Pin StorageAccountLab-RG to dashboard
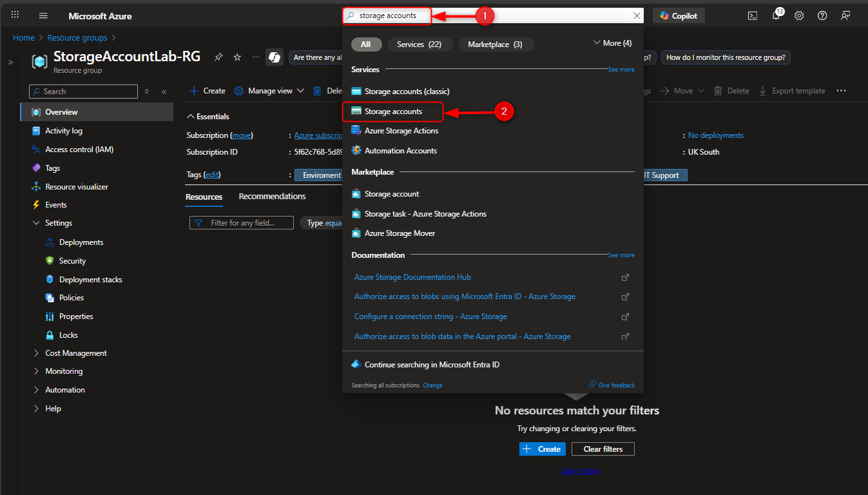Viewport: 868px width, 495px height. click(x=219, y=57)
